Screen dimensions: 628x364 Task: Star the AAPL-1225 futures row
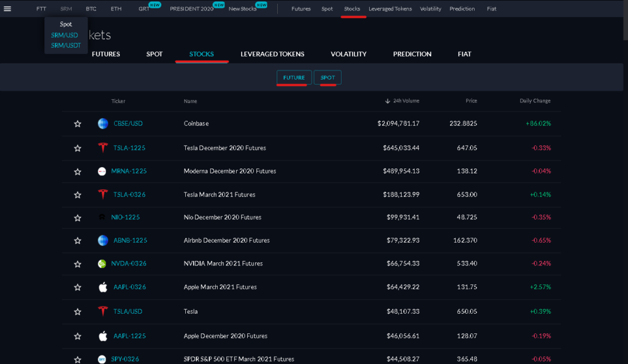[78, 336]
